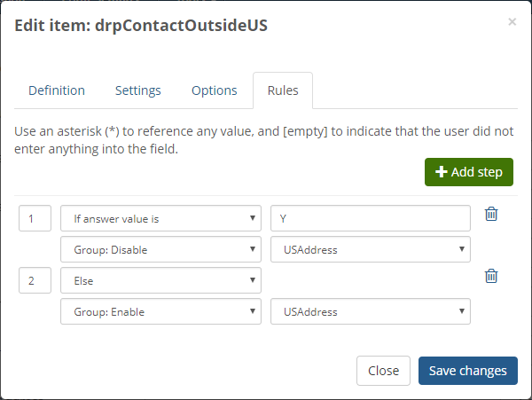Click the step order field showing 1

[35, 218]
